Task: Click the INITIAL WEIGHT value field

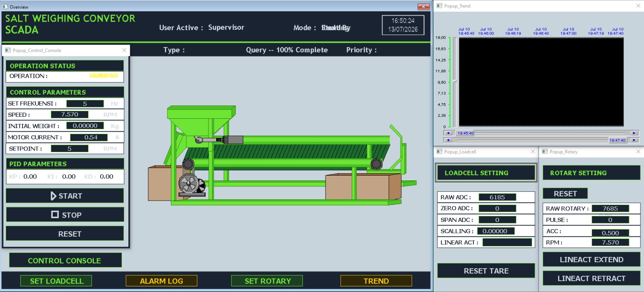Action: 85,126
